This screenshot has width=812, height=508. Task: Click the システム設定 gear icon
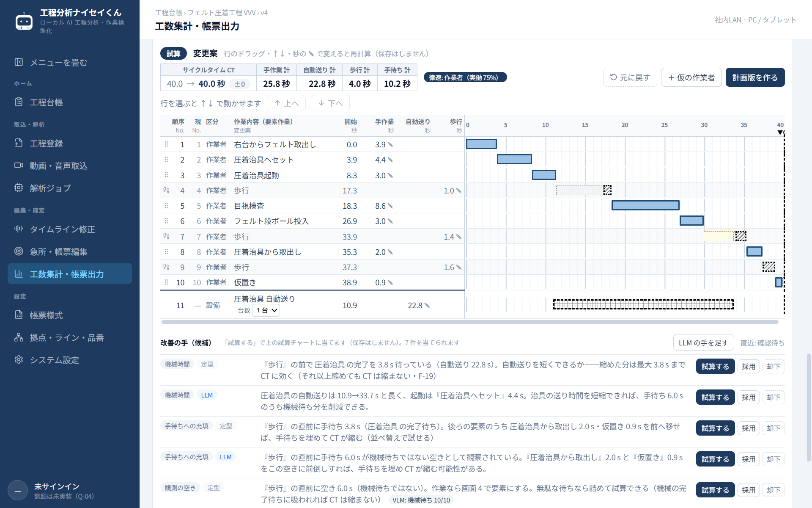tap(19, 360)
